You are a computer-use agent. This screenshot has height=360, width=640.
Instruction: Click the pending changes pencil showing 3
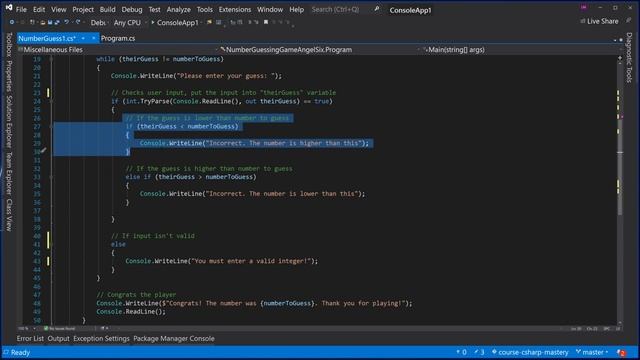coord(479,352)
